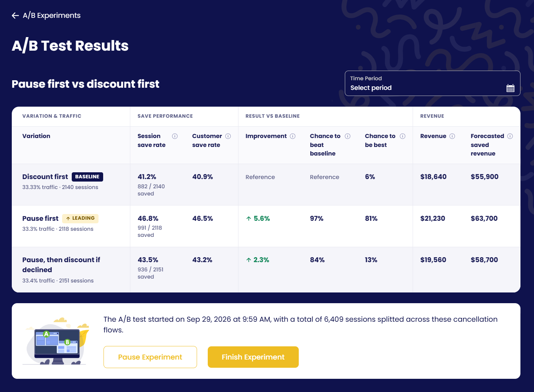Show the Revenue column info tooltip
This screenshot has height=392, width=534.
point(452,136)
